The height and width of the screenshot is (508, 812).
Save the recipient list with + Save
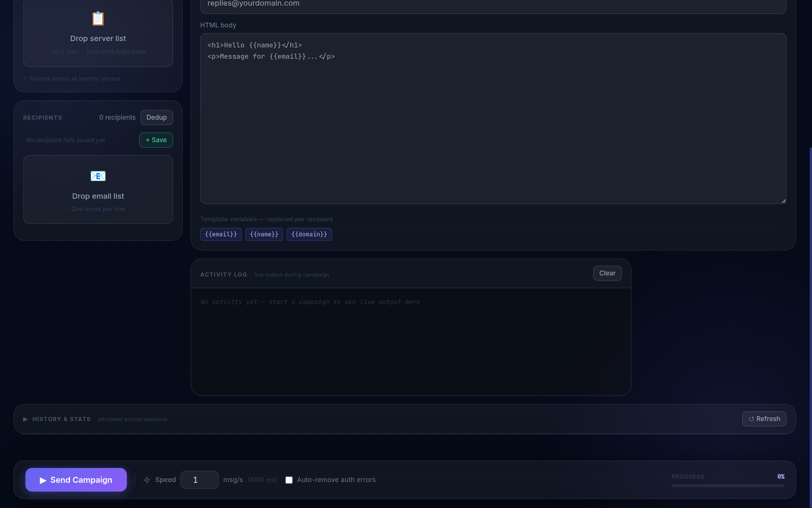[156, 140]
